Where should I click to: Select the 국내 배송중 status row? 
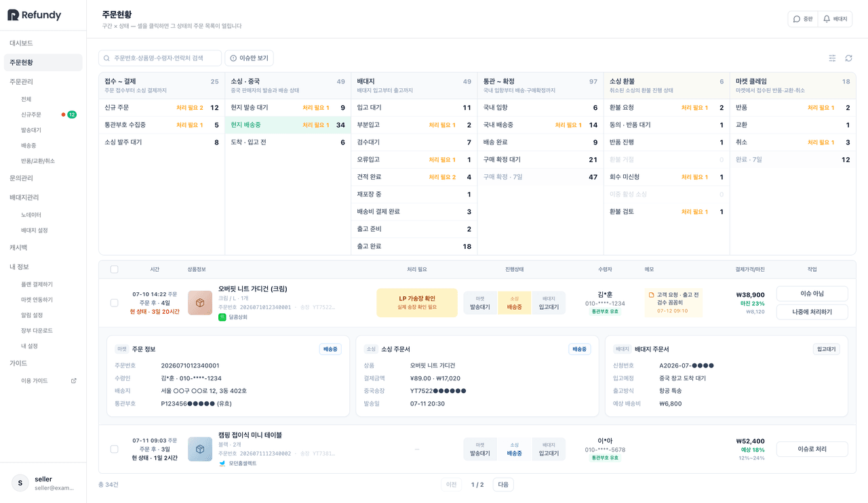[x=540, y=125]
